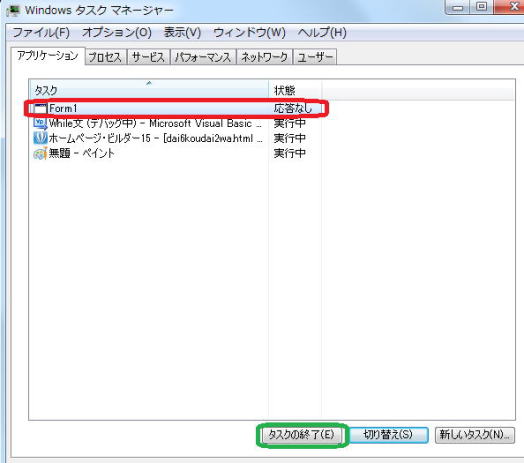Image resolution: width=524 pixels, height=463 pixels.
Task: Select the While文 Microsoft Visual Basic task
Action: pyautogui.click(x=176, y=123)
